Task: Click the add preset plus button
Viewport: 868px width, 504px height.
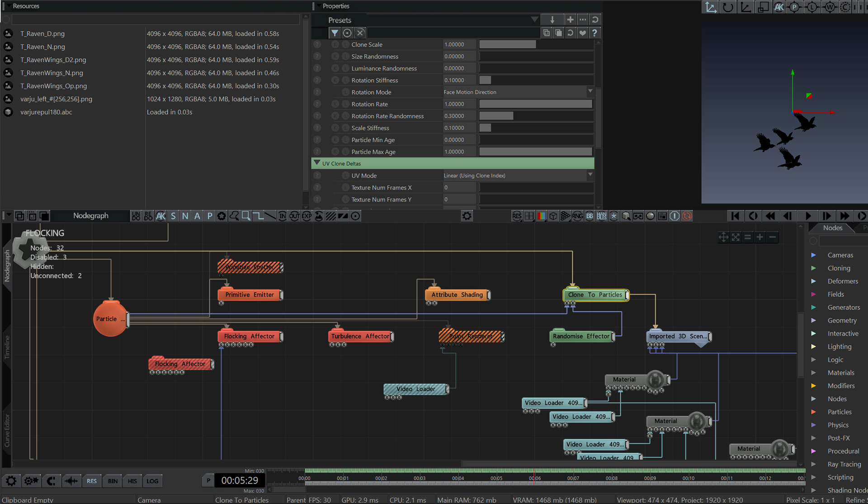Action: point(570,20)
